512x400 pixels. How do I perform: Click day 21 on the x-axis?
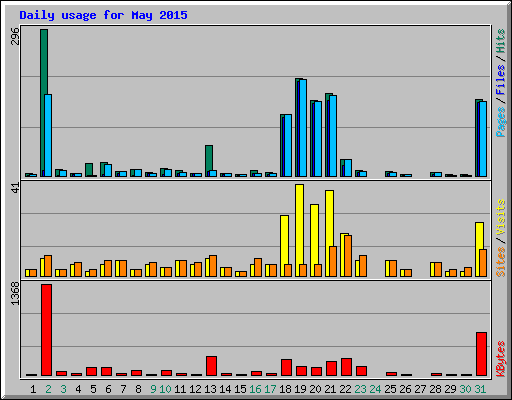coord(330,389)
